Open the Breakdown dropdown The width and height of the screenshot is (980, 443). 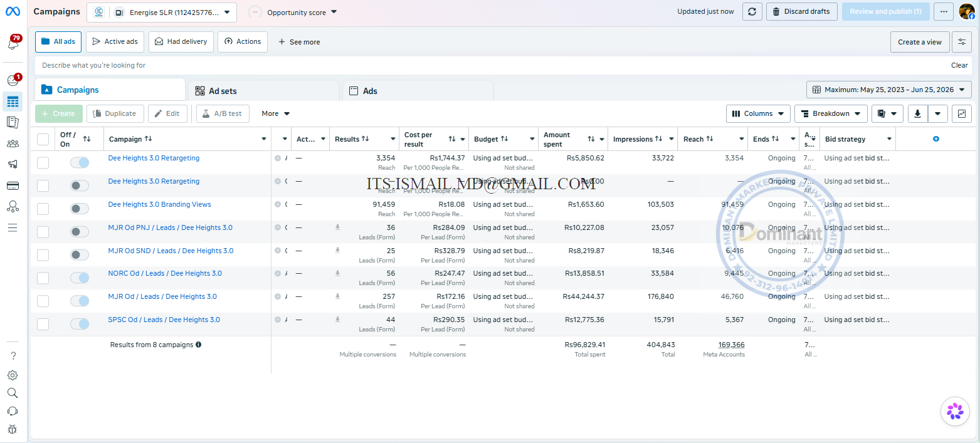point(831,113)
